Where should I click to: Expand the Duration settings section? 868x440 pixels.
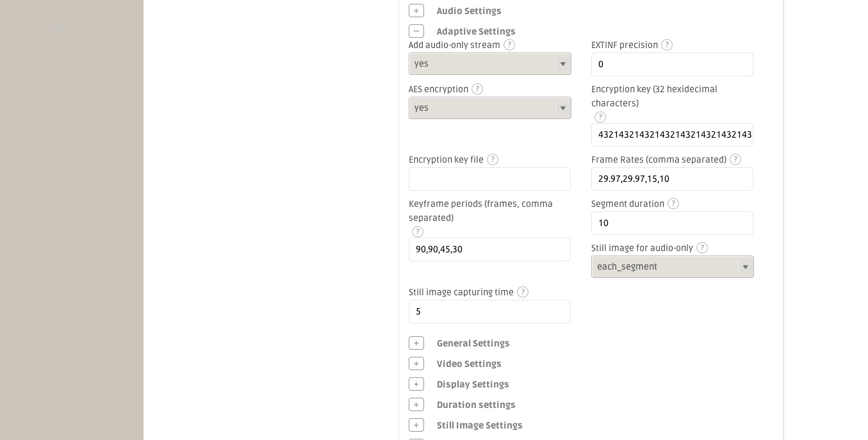416,405
